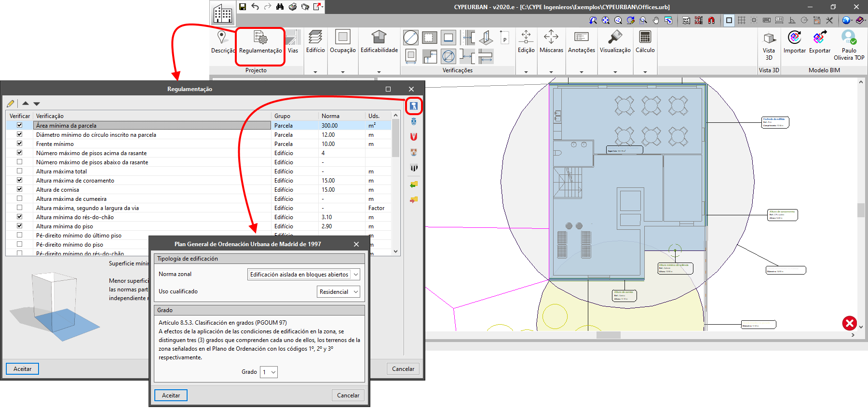Expand the Ocupação dropdown arrow
This screenshot has width=868, height=408.
pos(343,72)
